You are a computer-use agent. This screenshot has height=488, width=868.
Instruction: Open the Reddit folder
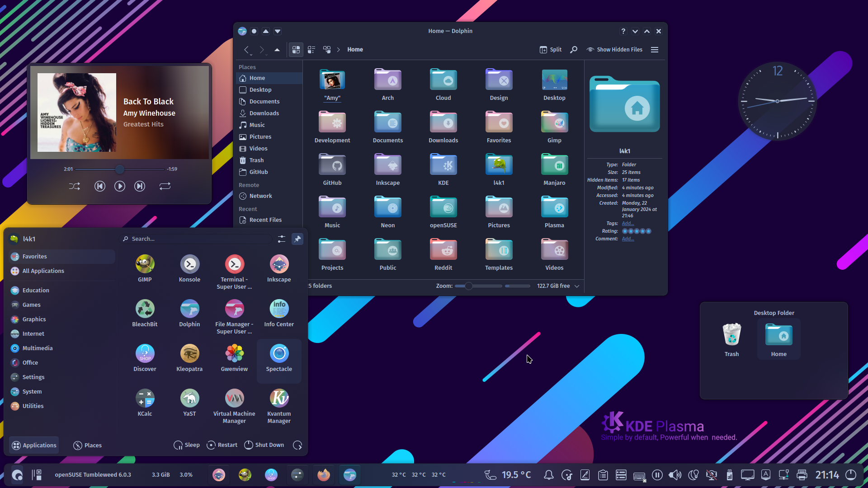443,254
